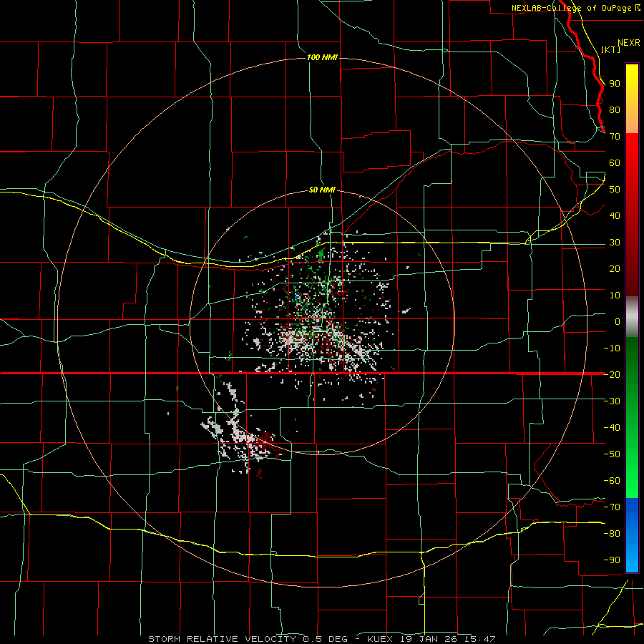
Task: Select the -20 knot scale value
Action: coord(612,374)
